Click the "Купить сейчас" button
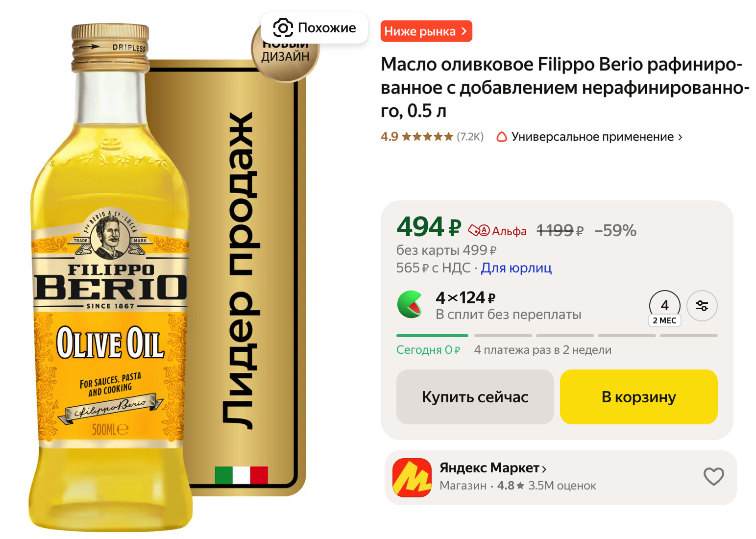The width and height of the screenshot is (756, 539). 475,397
